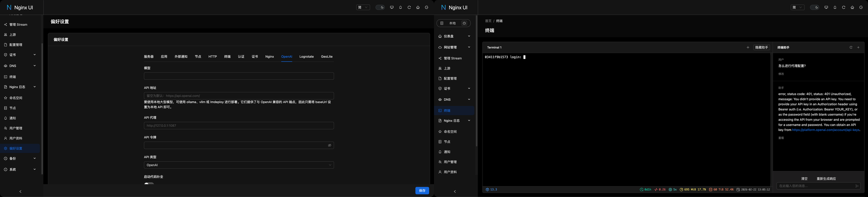Viewport: 868px width, 197px height.
Task: Click 修改 under the user message
Action: (x=781, y=74)
